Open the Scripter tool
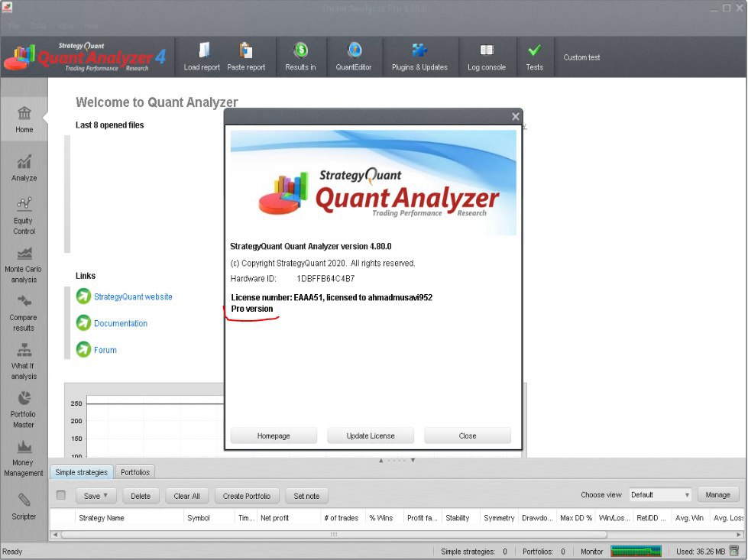Viewport: 748px width, 560px height. (x=24, y=507)
